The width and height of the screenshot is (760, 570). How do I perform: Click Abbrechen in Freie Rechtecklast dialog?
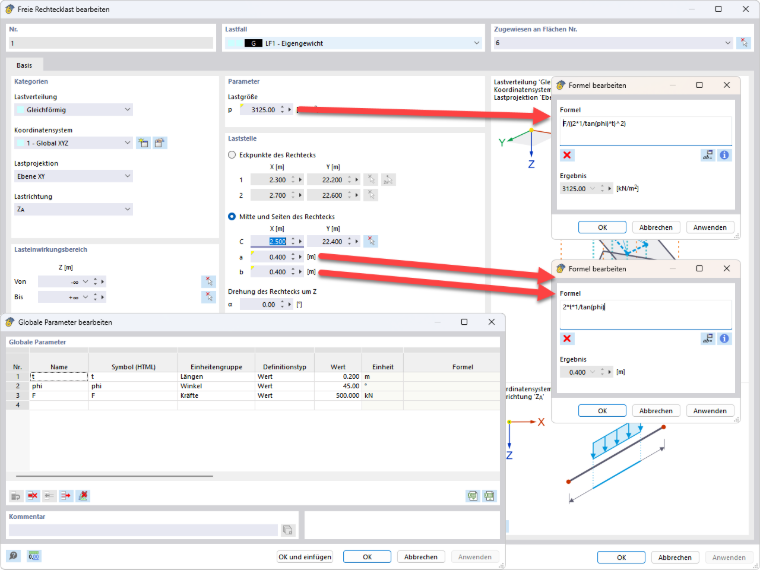point(675,557)
